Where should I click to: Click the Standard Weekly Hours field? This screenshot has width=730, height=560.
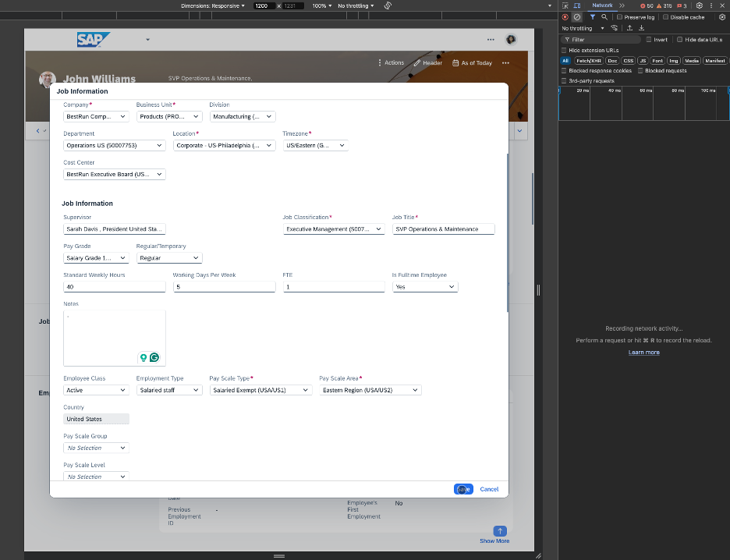pyautogui.click(x=114, y=287)
